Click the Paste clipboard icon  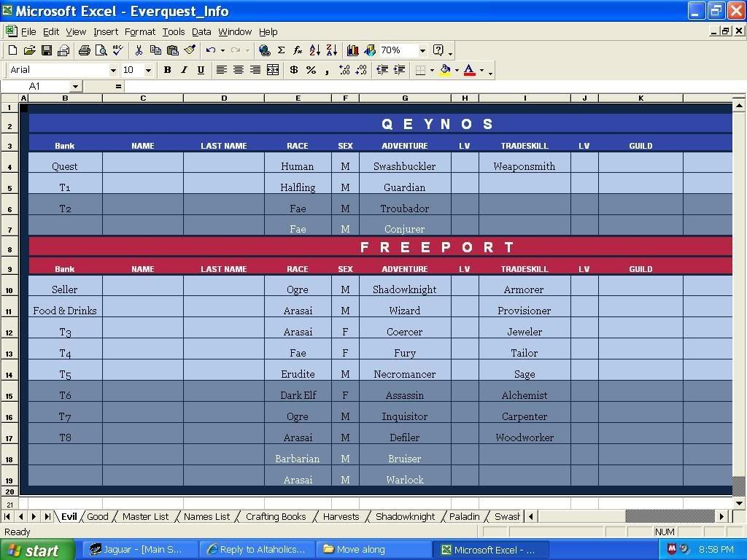pyautogui.click(x=172, y=50)
